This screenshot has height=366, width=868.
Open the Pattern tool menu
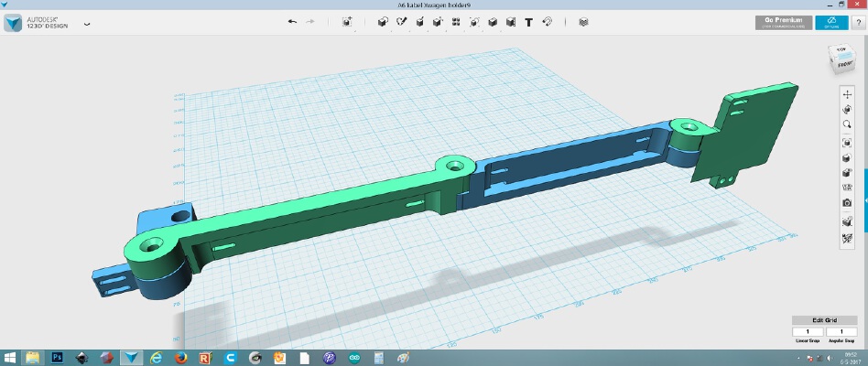point(456,22)
